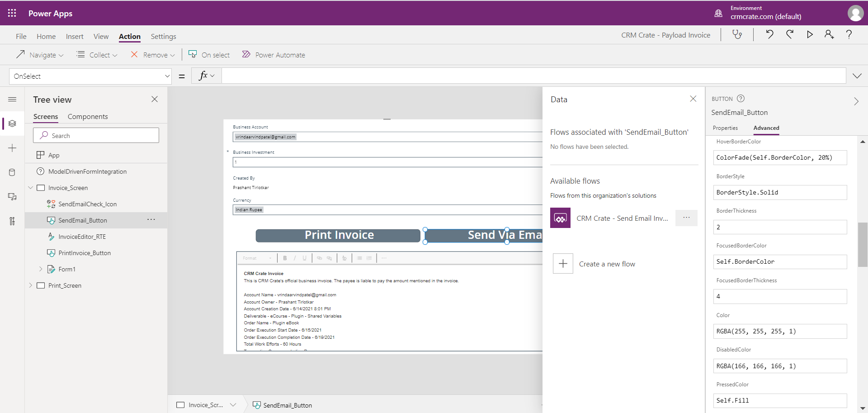868x413 pixels.
Task: Search within the Tree view
Action: click(x=96, y=135)
